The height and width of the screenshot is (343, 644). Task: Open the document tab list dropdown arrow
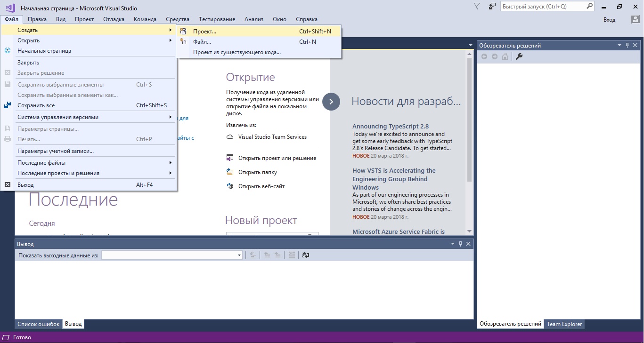[x=470, y=45]
